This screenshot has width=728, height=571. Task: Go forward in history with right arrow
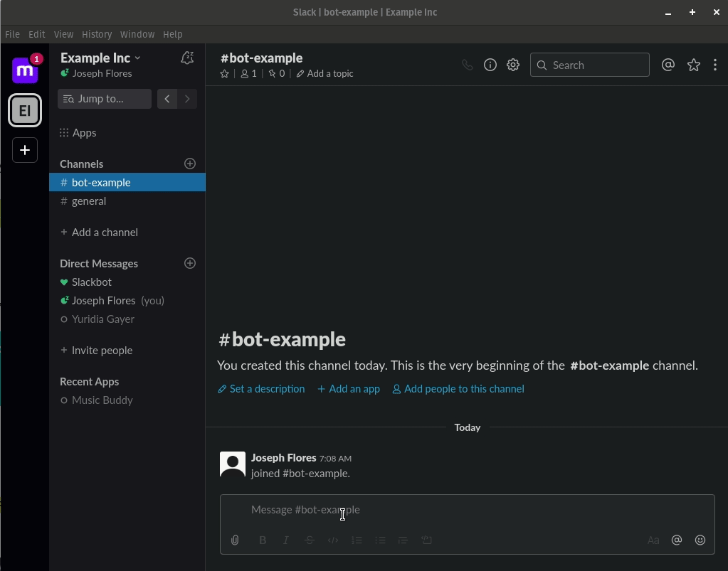187,99
